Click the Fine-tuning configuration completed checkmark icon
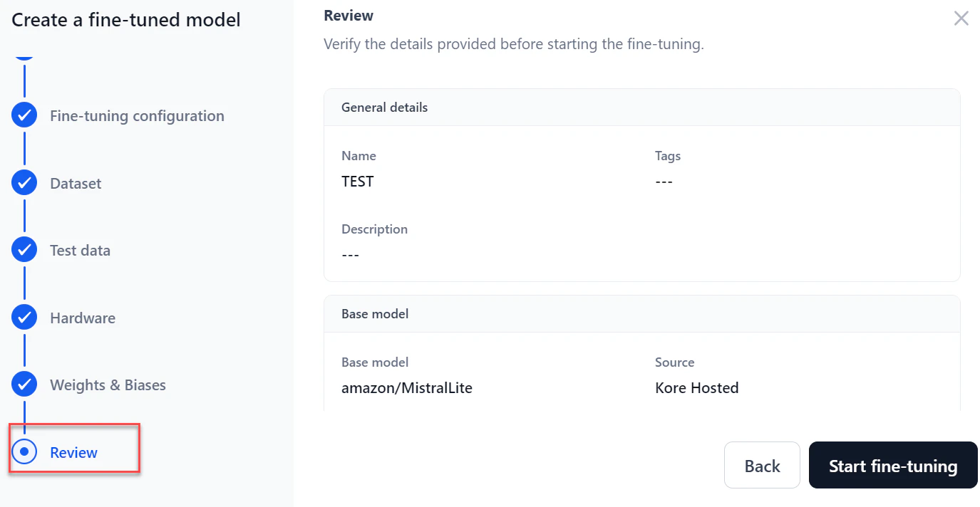The height and width of the screenshot is (507, 980). (x=24, y=115)
